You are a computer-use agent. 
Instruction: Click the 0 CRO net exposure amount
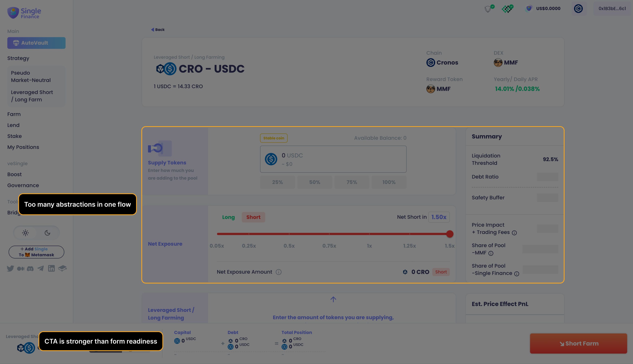(x=420, y=272)
